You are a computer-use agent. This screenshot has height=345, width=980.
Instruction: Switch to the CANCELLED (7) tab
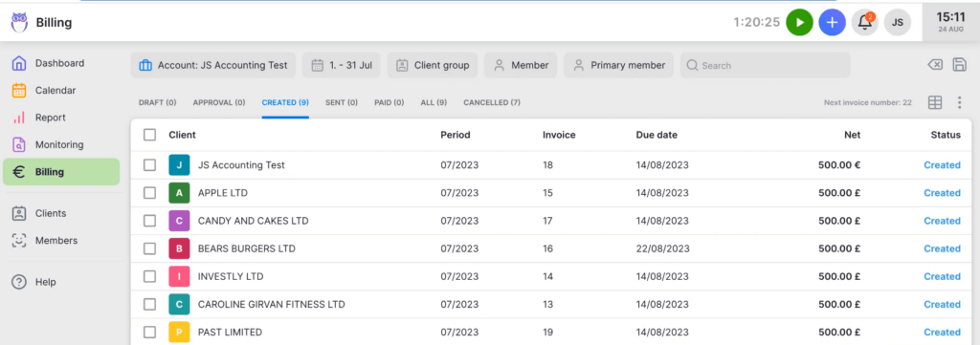(491, 103)
